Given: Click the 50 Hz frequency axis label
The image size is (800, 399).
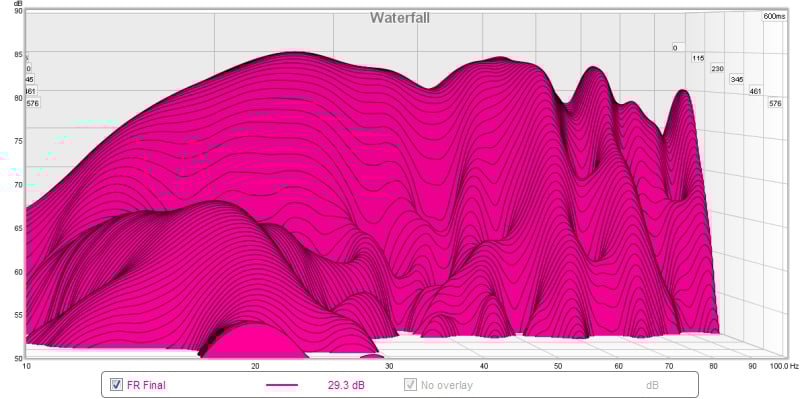Looking at the screenshot, I should click(558, 366).
